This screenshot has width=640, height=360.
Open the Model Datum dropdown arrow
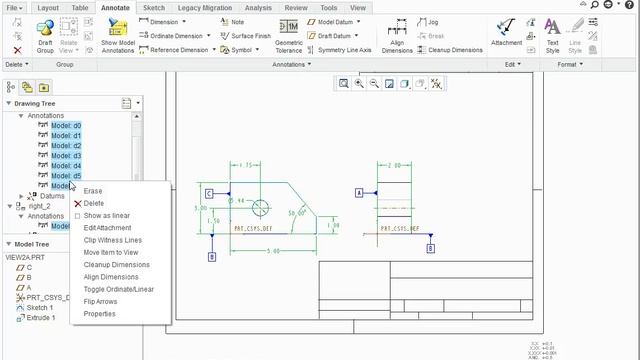coord(358,22)
